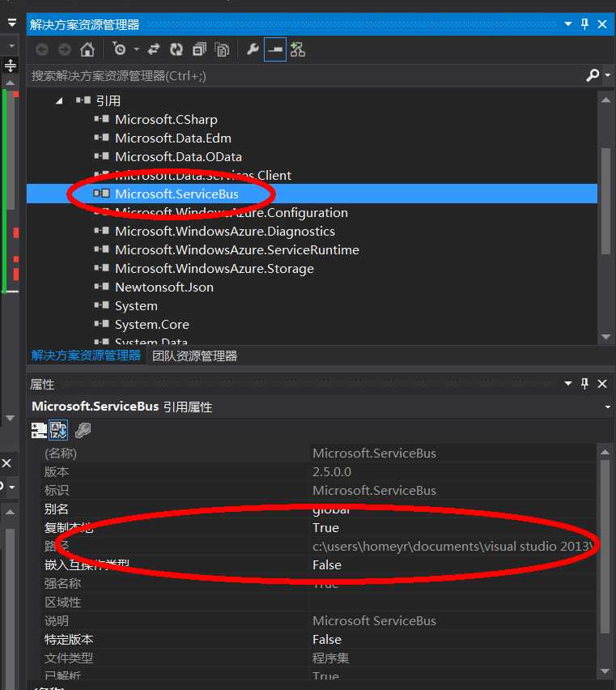Select Microsoft.WindowsAzure.Storage reference
616x690 pixels.
215,268
